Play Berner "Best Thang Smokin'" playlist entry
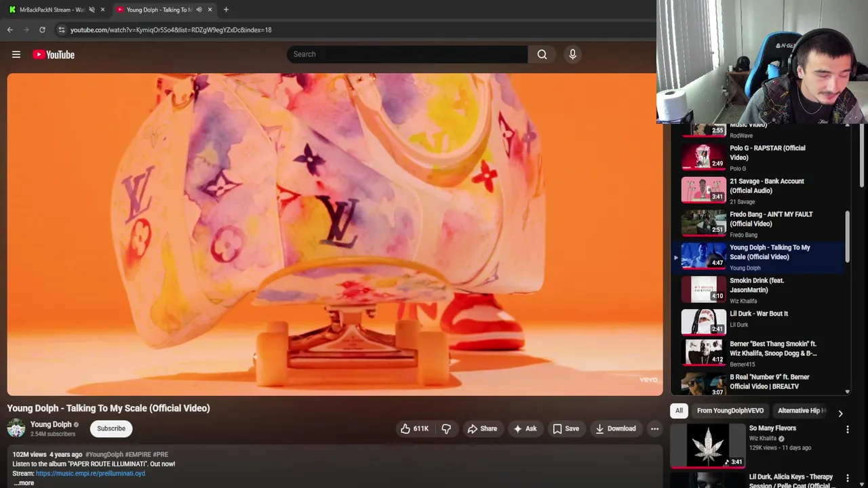Image resolution: width=868 pixels, height=488 pixels. click(758, 353)
